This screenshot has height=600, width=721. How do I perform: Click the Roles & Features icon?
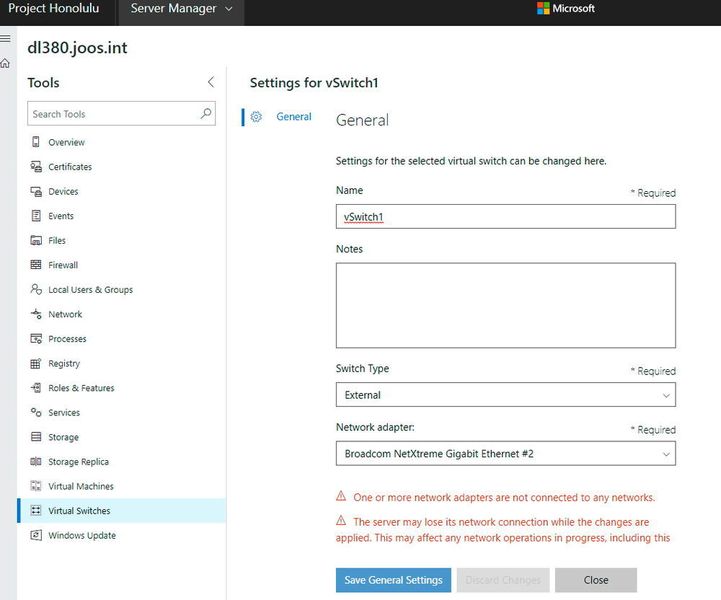click(35, 388)
